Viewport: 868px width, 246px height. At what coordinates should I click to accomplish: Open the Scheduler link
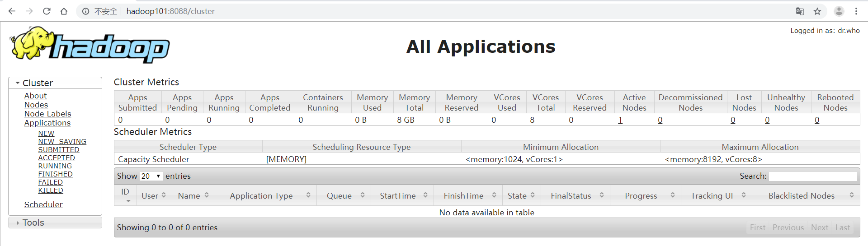tap(43, 204)
